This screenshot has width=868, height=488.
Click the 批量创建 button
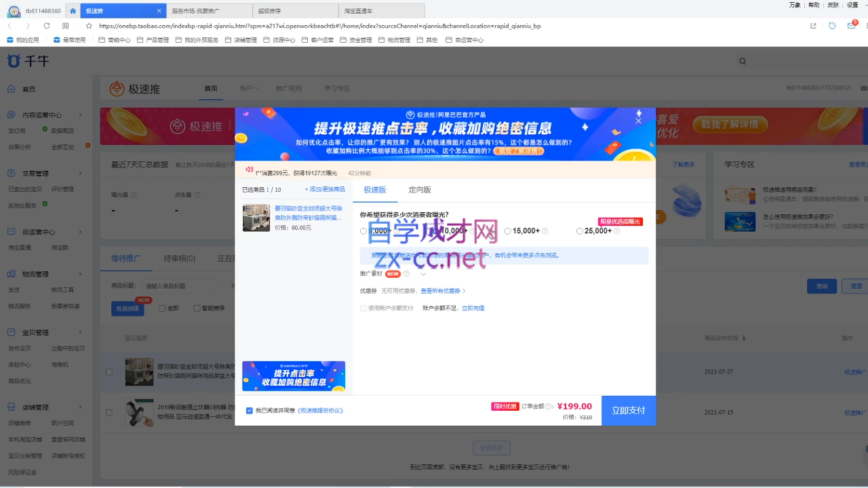click(x=127, y=308)
